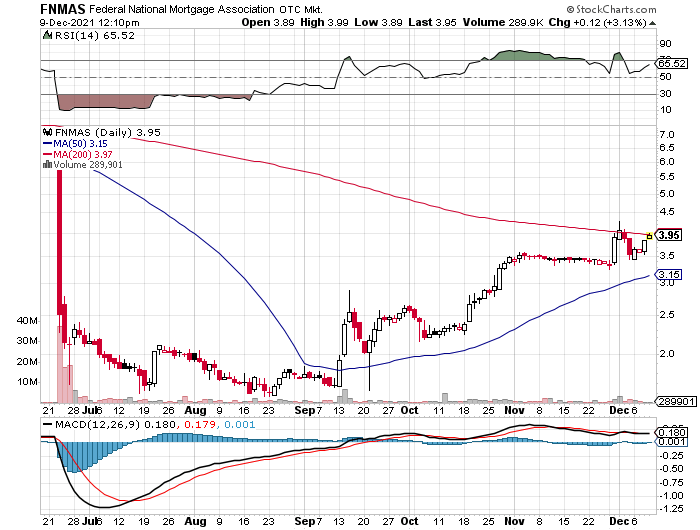700x530 pixels.
Task: Click the 65.52 RSI value tag
Action: tap(671, 63)
